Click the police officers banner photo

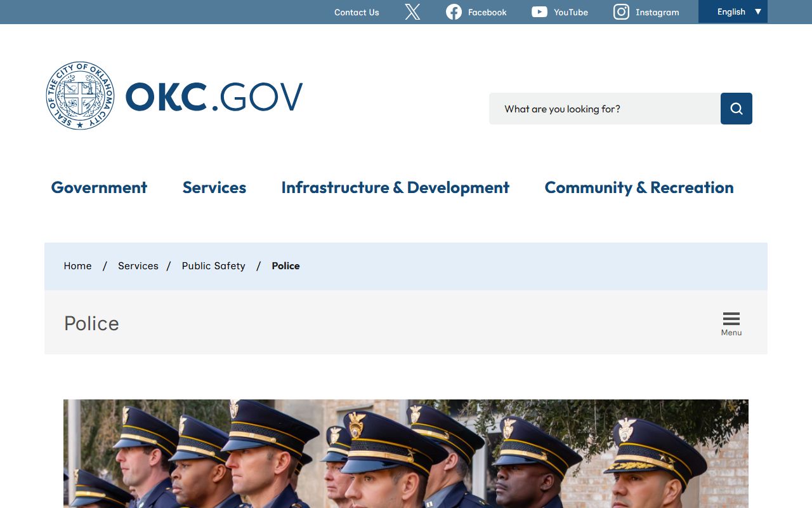click(x=406, y=453)
